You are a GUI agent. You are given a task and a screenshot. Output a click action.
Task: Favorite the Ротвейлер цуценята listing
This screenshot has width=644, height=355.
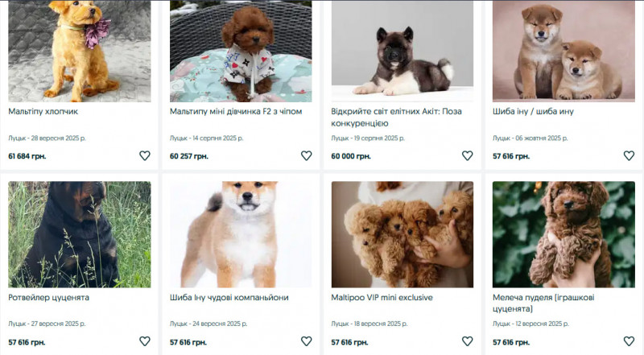(145, 341)
